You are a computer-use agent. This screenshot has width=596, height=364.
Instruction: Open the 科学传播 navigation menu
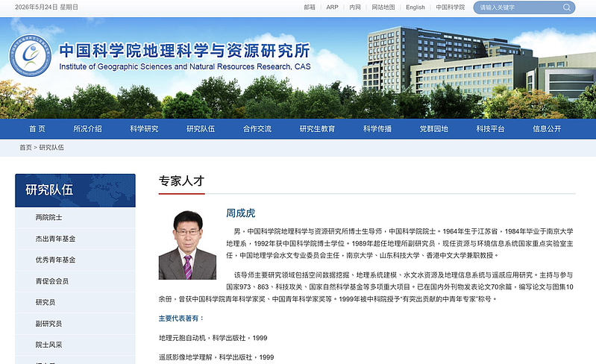point(377,129)
